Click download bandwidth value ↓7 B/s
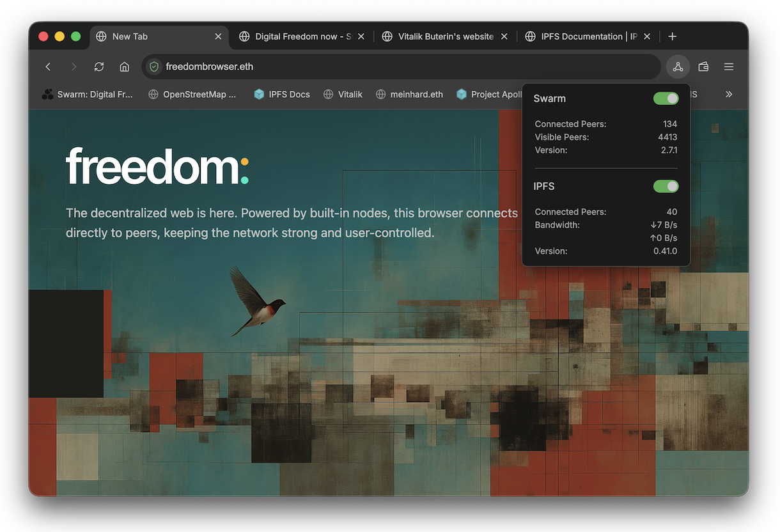 click(664, 225)
